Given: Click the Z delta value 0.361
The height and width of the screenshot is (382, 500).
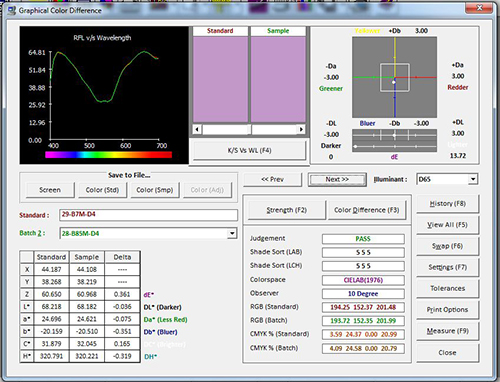Looking at the screenshot, I should click(122, 294).
